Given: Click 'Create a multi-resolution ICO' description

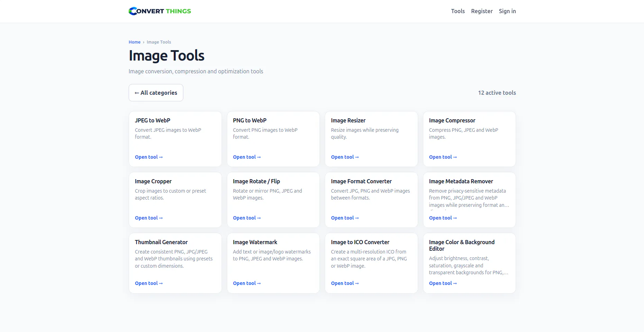Looking at the screenshot, I should pos(369,259).
